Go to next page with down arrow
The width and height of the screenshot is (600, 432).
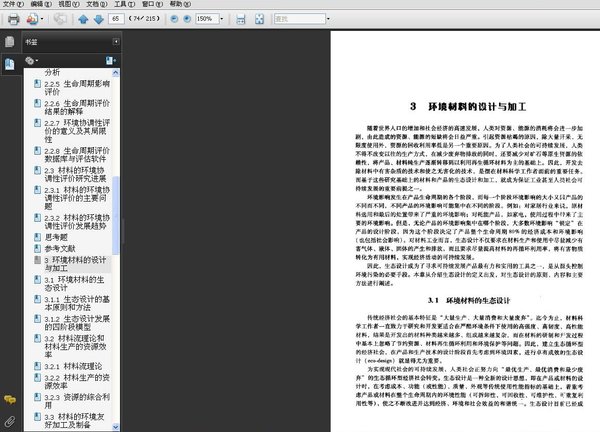pos(99,19)
